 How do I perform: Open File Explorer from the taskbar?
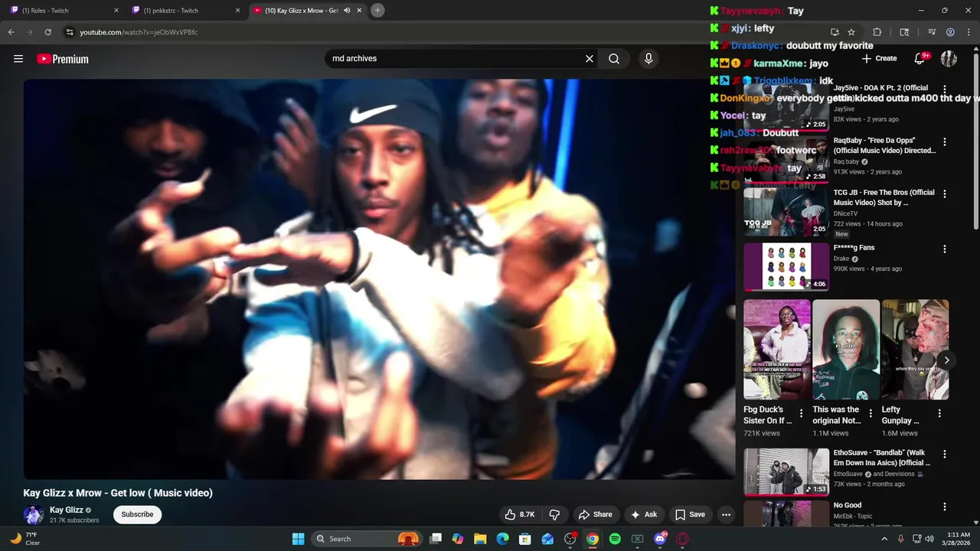tap(480, 539)
